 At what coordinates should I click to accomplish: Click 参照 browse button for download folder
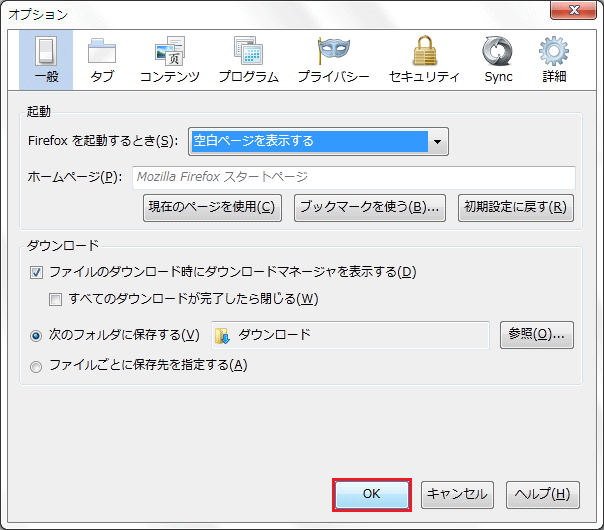tap(536, 335)
